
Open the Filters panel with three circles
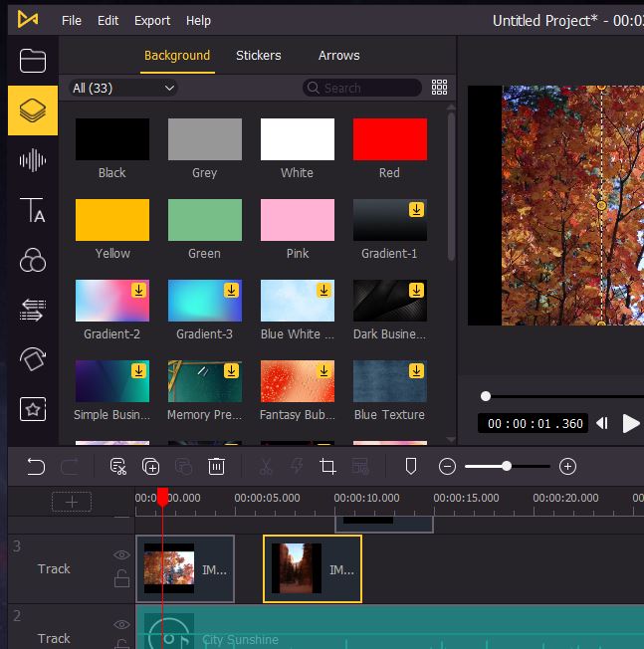pyautogui.click(x=33, y=261)
